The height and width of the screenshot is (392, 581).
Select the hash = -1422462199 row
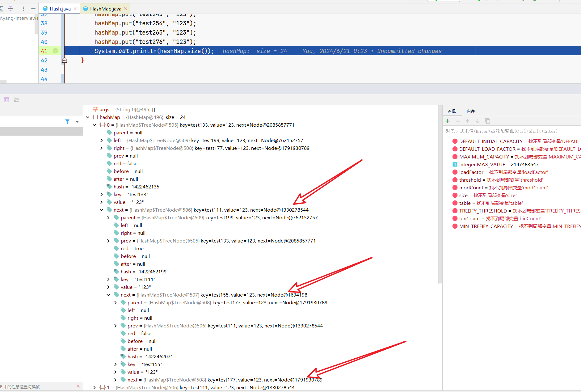[x=261, y=272]
